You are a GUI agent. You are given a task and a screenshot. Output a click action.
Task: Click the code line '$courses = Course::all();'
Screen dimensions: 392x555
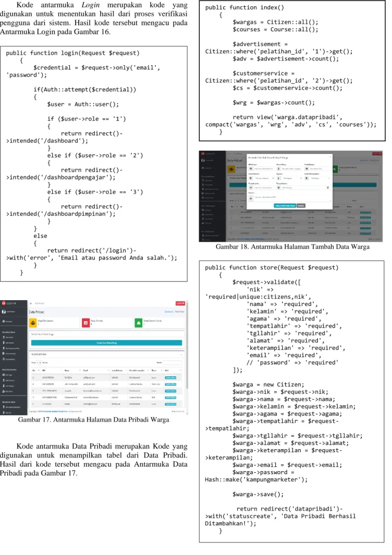(275, 29)
